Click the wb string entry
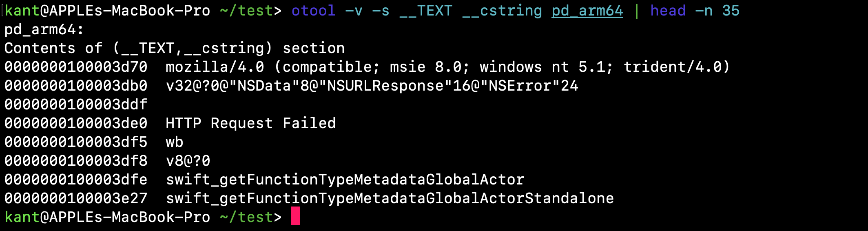Viewport: 868px width, 231px height. 175,142
